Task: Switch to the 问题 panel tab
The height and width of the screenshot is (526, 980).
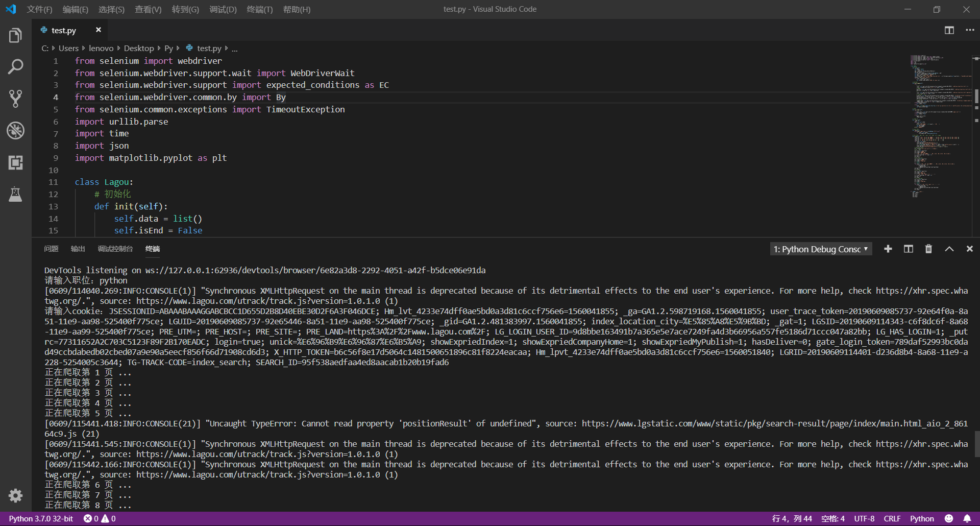Action: [51, 249]
